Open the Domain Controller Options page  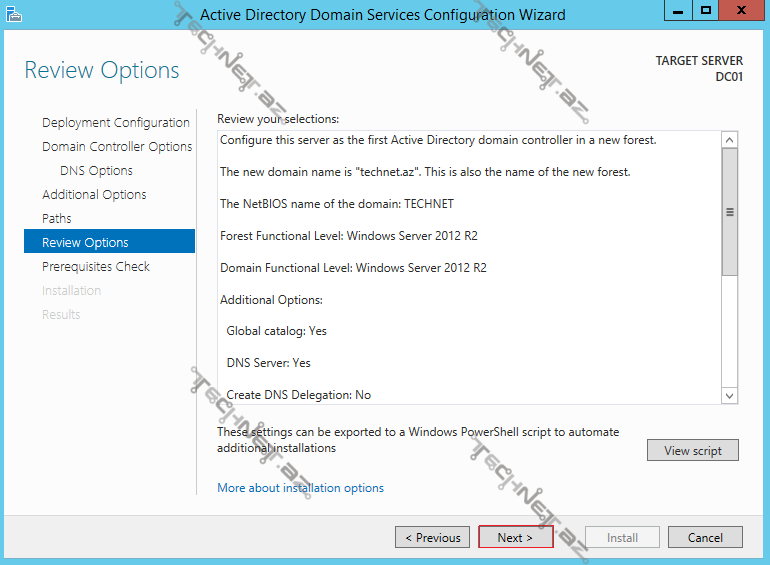click(117, 147)
